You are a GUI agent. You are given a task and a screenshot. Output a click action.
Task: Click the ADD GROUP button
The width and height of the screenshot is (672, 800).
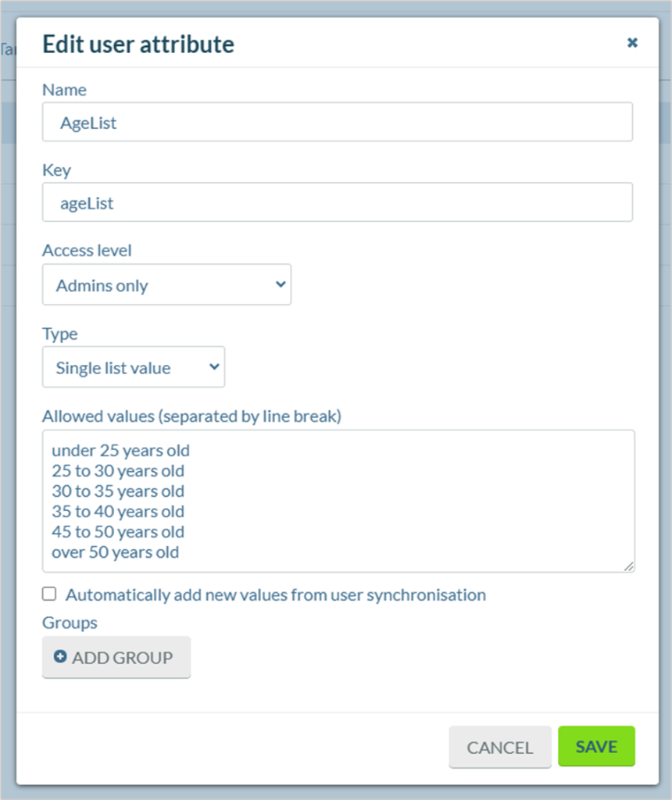116,657
